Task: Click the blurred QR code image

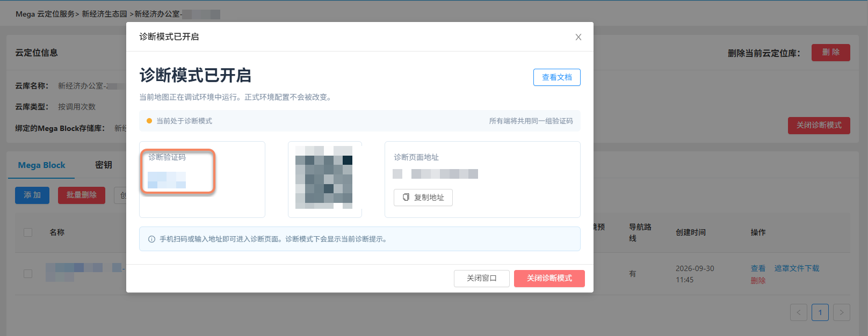Action: (x=324, y=177)
